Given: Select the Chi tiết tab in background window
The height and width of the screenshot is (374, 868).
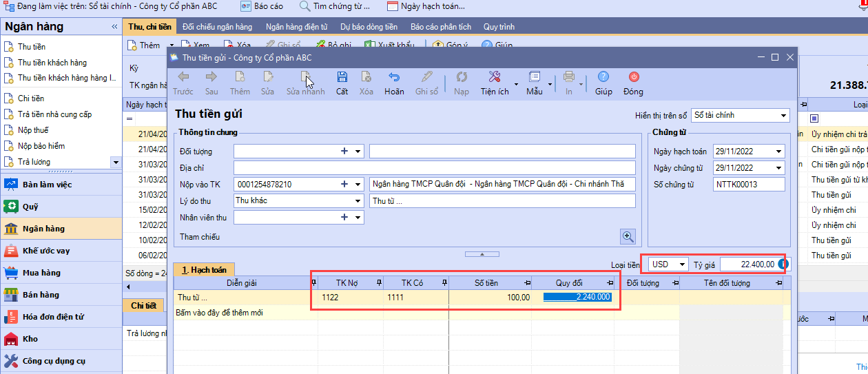Looking at the screenshot, I should 143,305.
